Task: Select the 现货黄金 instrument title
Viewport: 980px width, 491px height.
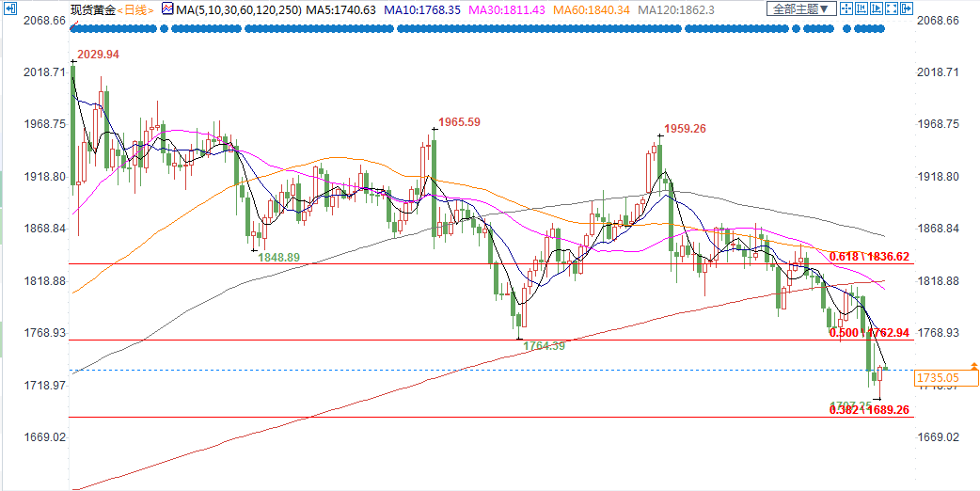Action: click(x=92, y=9)
